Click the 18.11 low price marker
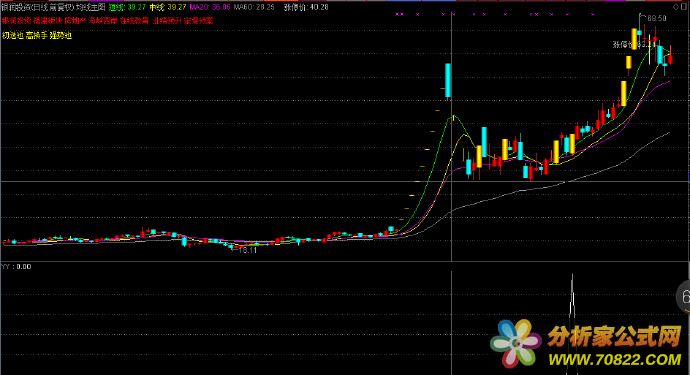Viewport: 690px width, 375px height. coord(247,250)
